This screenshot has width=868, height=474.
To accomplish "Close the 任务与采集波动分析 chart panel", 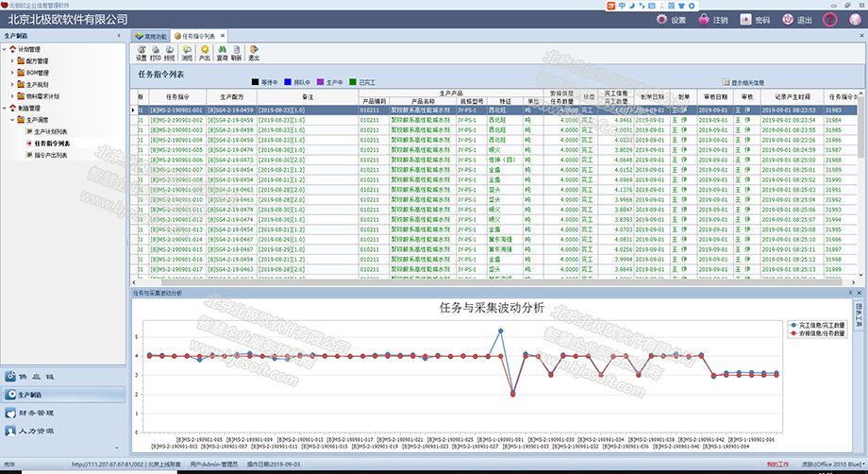I will pos(860,293).
